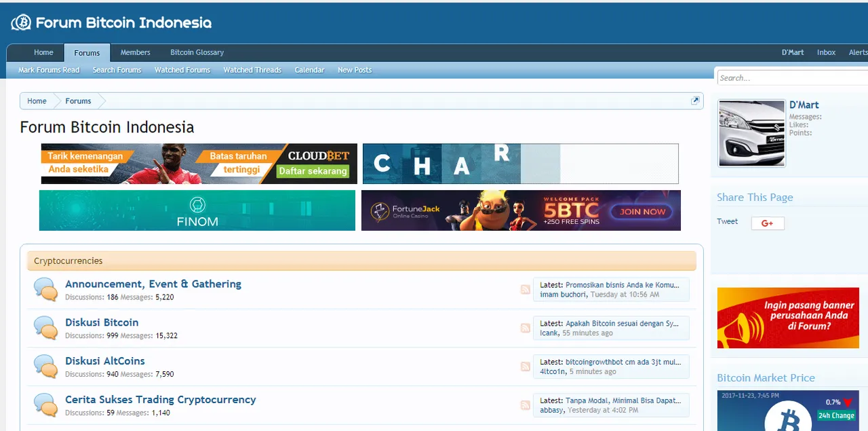Click in the Search input field
868x431 pixels.
tap(792, 78)
